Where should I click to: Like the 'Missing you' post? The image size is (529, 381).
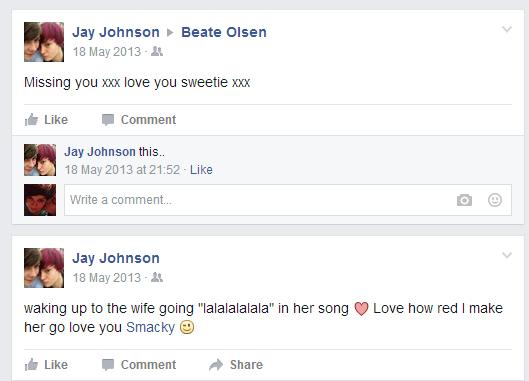pyautogui.click(x=46, y=120)
